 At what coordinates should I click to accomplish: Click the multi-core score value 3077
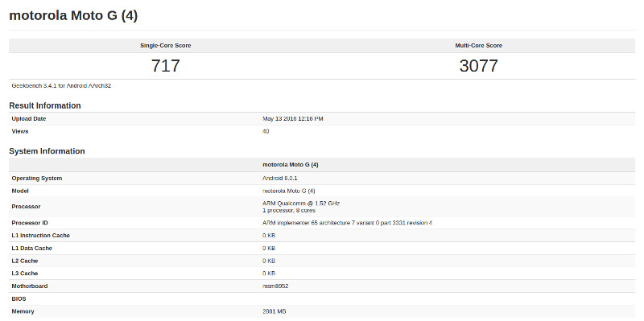click(x=478, y=66)
